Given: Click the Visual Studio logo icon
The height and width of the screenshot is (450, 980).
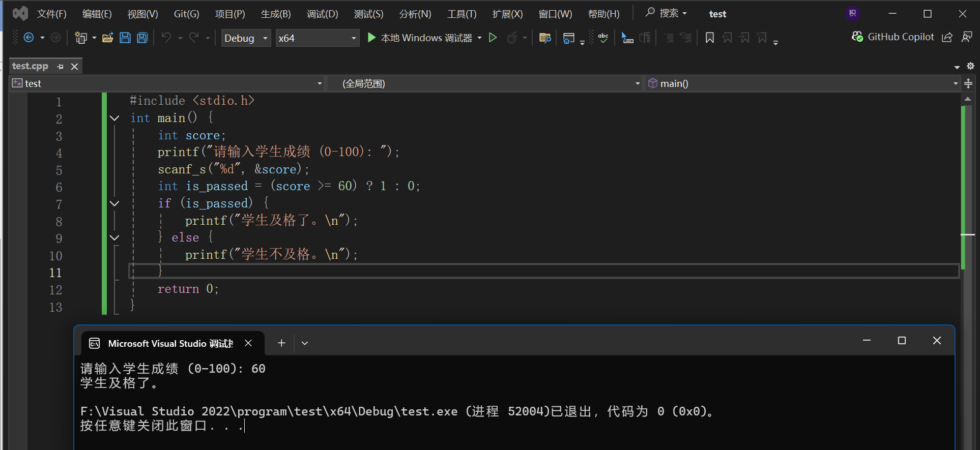Looking at the screenshot, I should pyautogui.click(x=20, y=13).
